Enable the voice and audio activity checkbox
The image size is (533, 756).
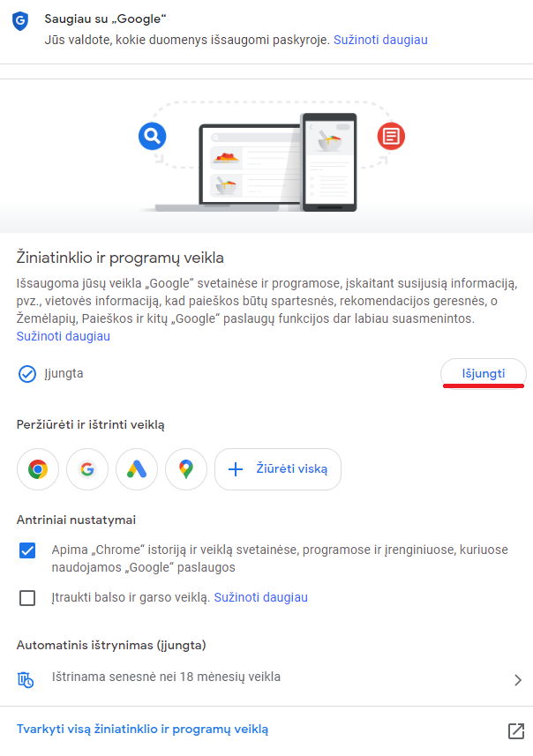tap(27, 598)
